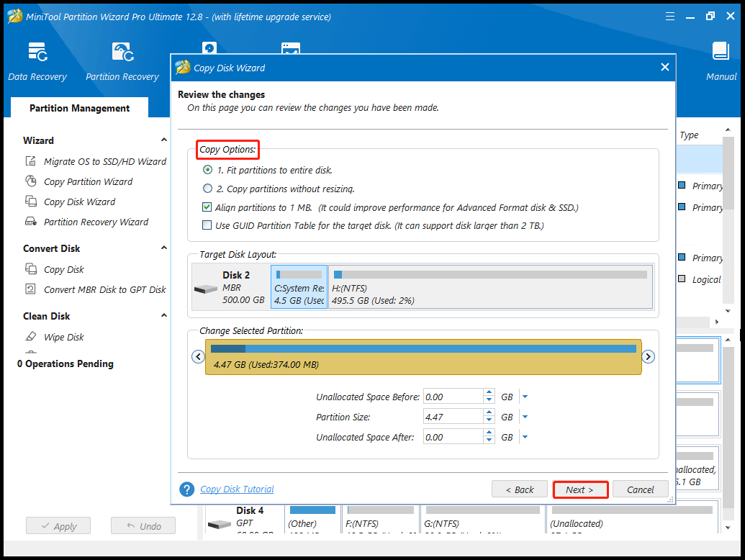The height and width of the screenshot is (560, 745).
Task: Select previous partition with left arrow
Action: pyautogui.click(x=198, y=357)
